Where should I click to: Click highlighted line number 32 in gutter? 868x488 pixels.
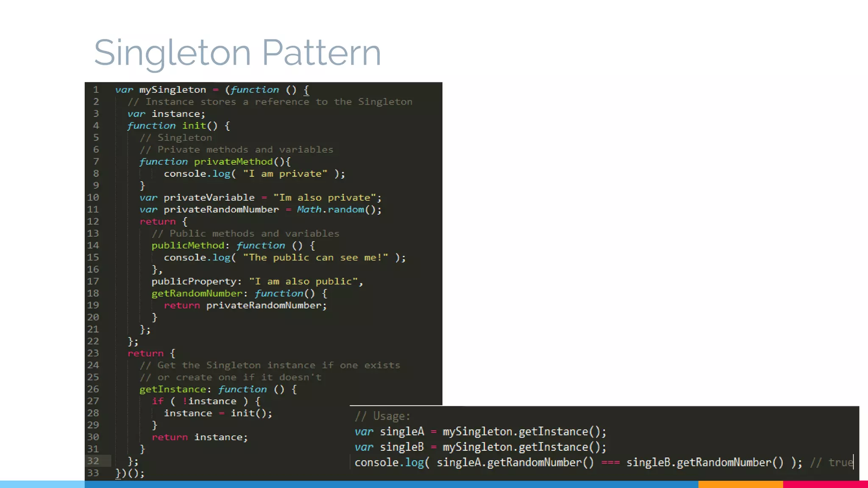93,461
